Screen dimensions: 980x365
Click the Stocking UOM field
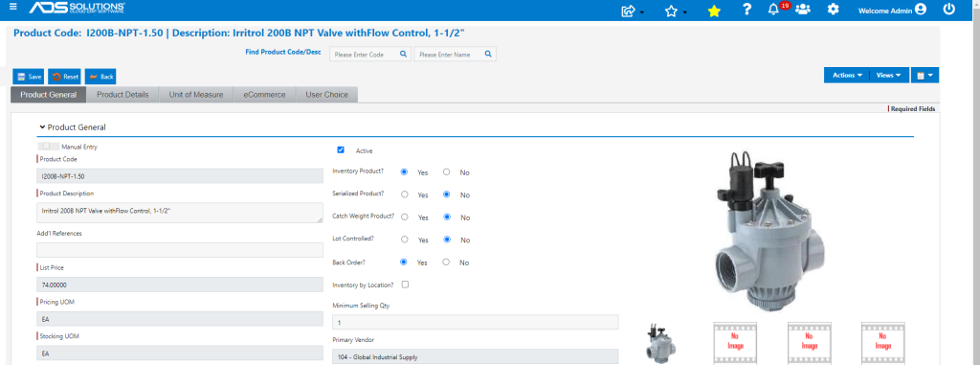pos(180,354)
